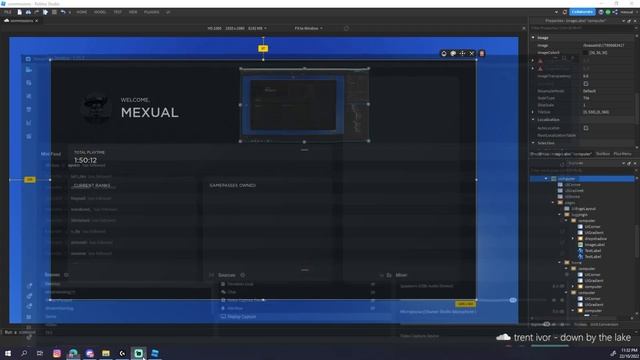Viewport: 640px width, 360px height.
Task: Click MEXUAL username text in GUI
Action: [x=149, y=113]
